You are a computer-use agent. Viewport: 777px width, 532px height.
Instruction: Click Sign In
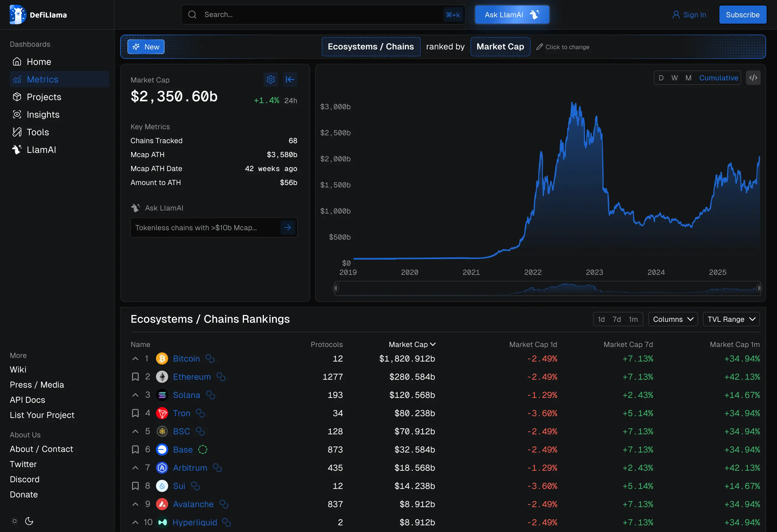(689, 15)
